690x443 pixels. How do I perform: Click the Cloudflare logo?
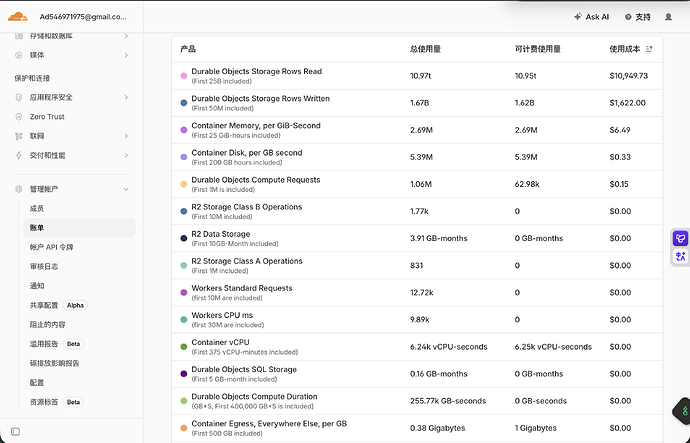18,17
